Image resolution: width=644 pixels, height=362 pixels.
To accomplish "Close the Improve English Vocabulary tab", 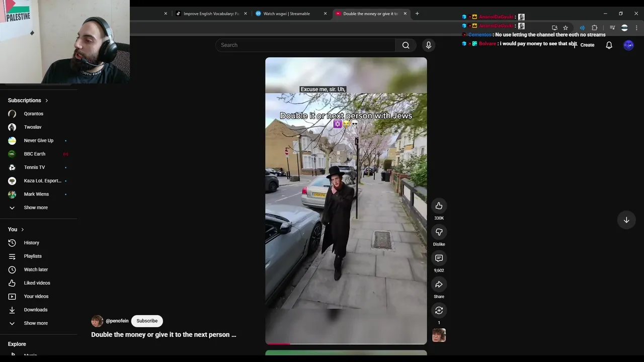I will 246,14.
